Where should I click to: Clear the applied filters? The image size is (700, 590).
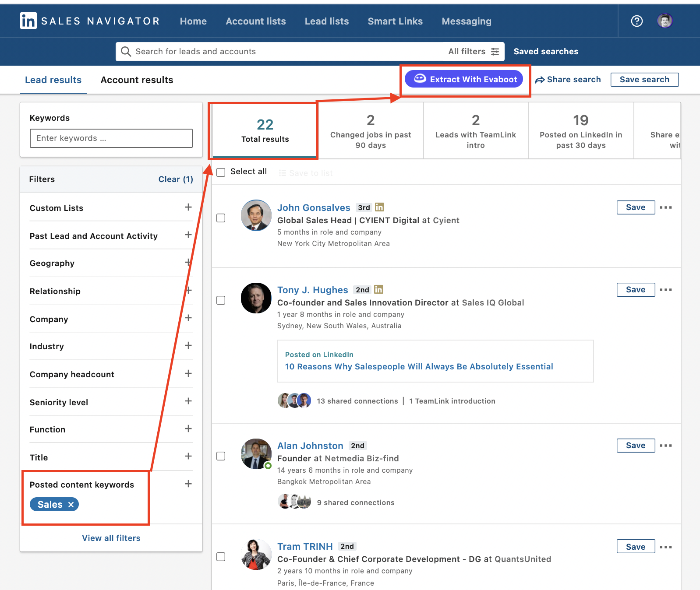point(176,179)
